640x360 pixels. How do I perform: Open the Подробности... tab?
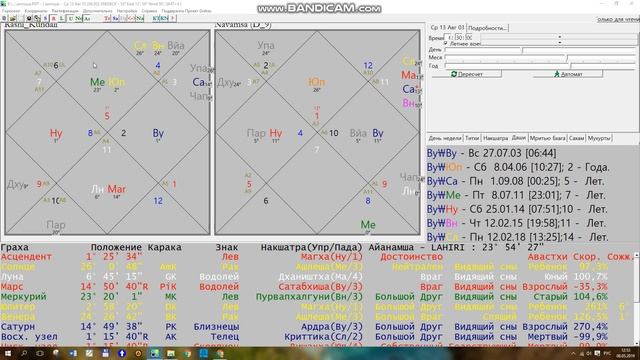pos(487,28)
